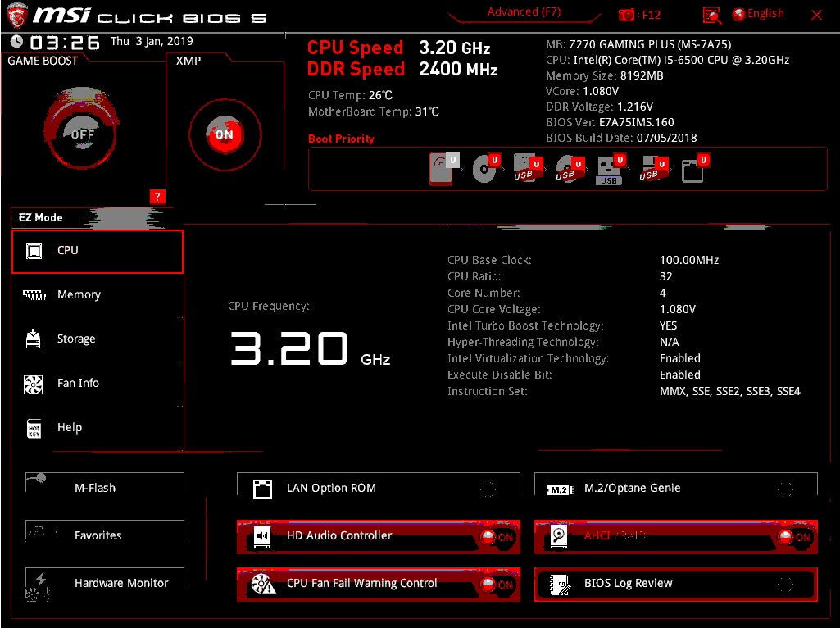Turn off CPU Fan Fail Warning switch
This screenshot has height=628, width=840.
(497, 584)
